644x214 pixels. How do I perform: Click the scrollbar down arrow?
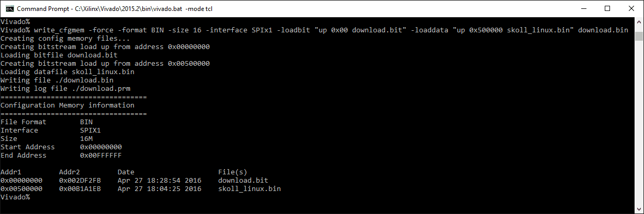639,209
